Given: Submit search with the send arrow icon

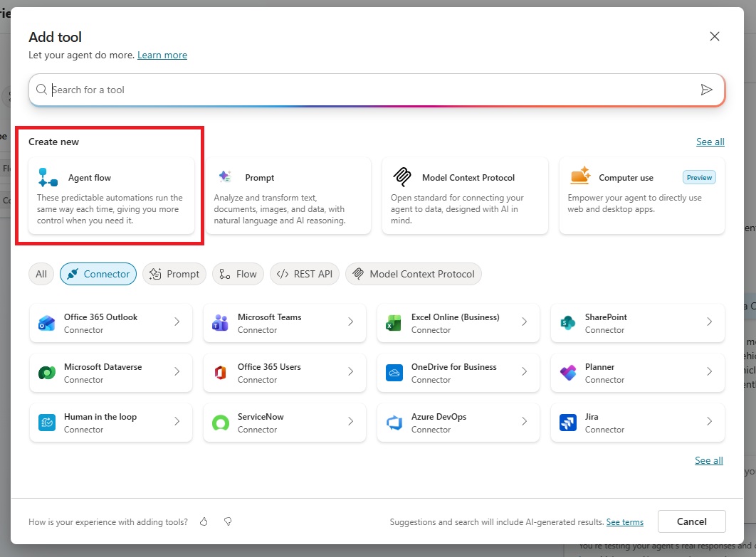Looking at the screenshot, I should [x=706, y=90].
